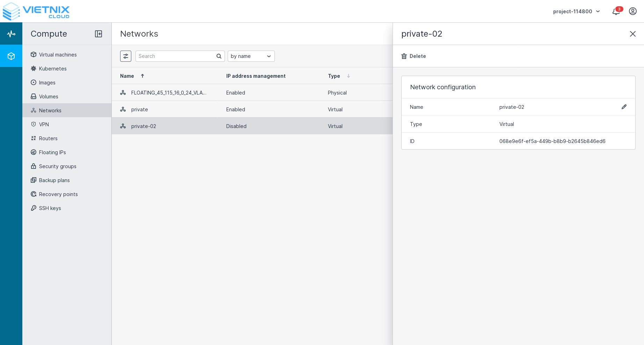Image resolution: width=644 pixels, height=345 pixels.
Task: Open the "by name" search filter dropdown
Action: click(x=251, y=56)
